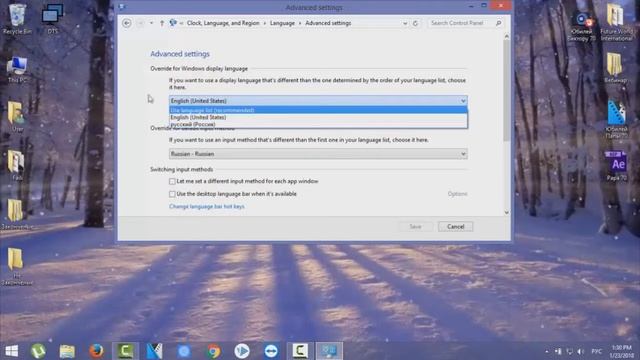640x360 pixels.
Task: Open the Вебинар folder on desktop
Action: (616, 67)
